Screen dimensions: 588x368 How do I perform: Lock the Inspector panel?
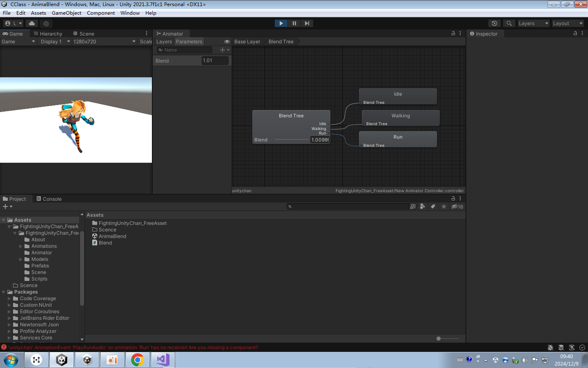[575, 34]
